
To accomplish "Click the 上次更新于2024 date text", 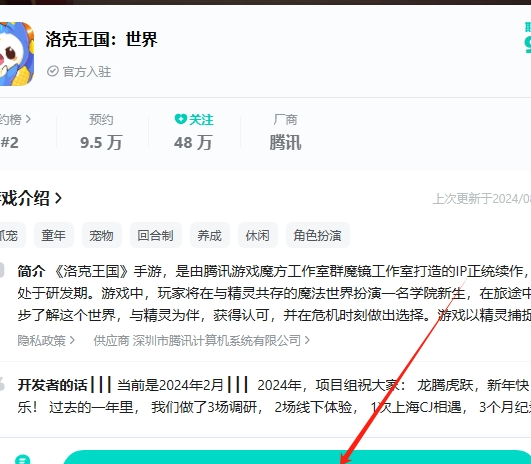I will [x=482, y=199].
